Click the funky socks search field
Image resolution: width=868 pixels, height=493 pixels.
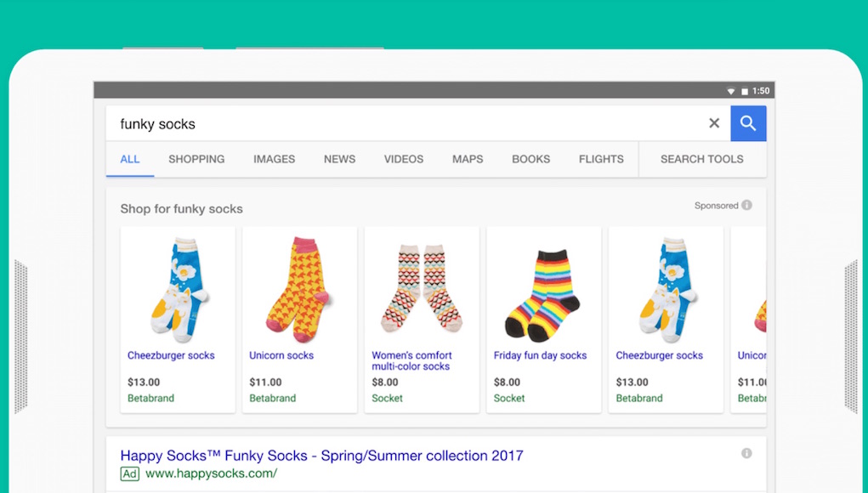point(400,124)
